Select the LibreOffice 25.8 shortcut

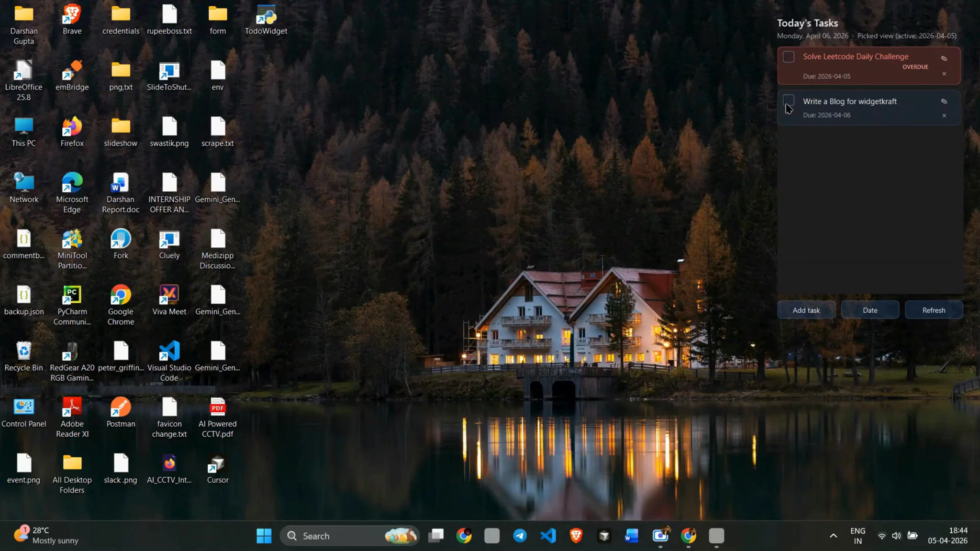click(x=24, y=81)
